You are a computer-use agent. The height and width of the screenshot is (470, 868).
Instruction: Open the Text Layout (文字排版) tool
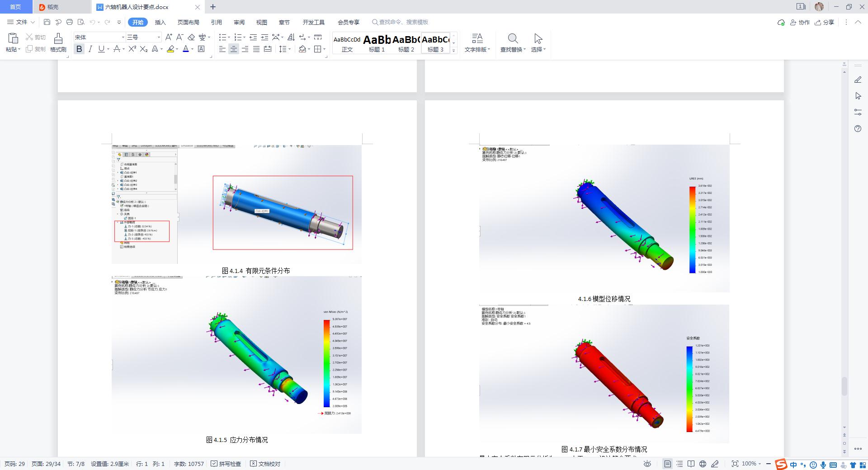(x=477, y=42)
